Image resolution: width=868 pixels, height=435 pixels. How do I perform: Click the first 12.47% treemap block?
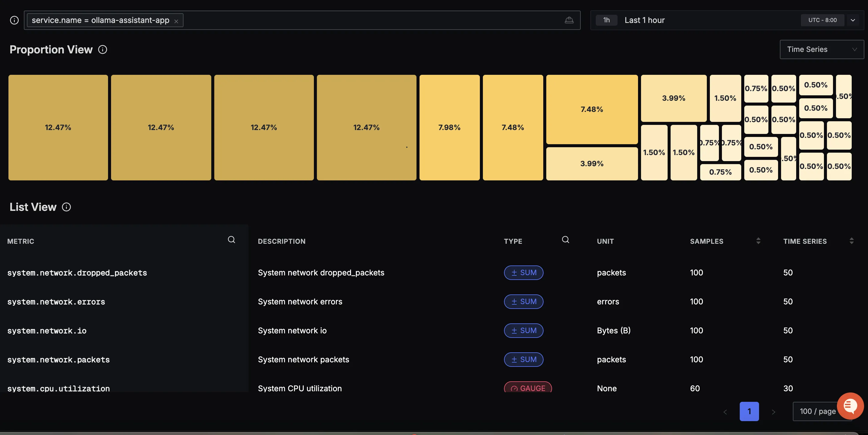[58, 128]
